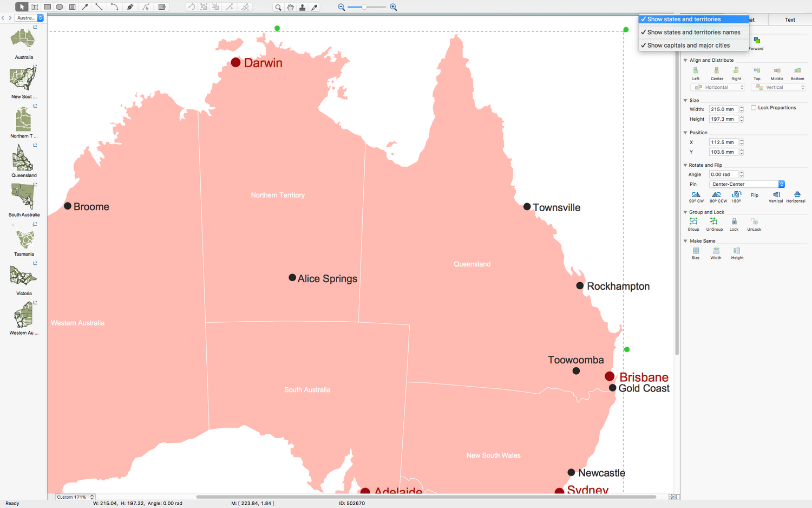
Task: Rotate selection 90° CCW
Action: (x=718, y=197)
